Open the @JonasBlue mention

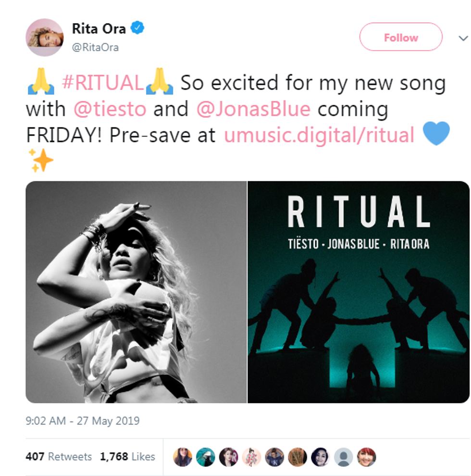pyautogui.click(x=253, y=109)
